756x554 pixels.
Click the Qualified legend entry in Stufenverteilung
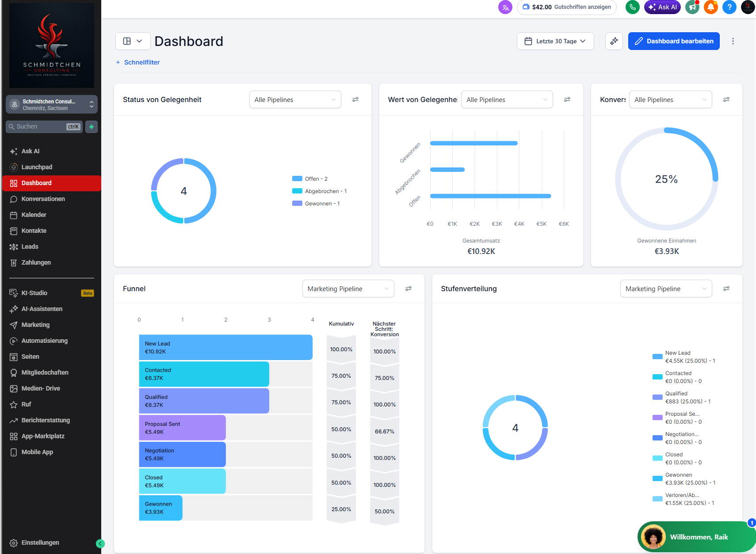(681, 397)
